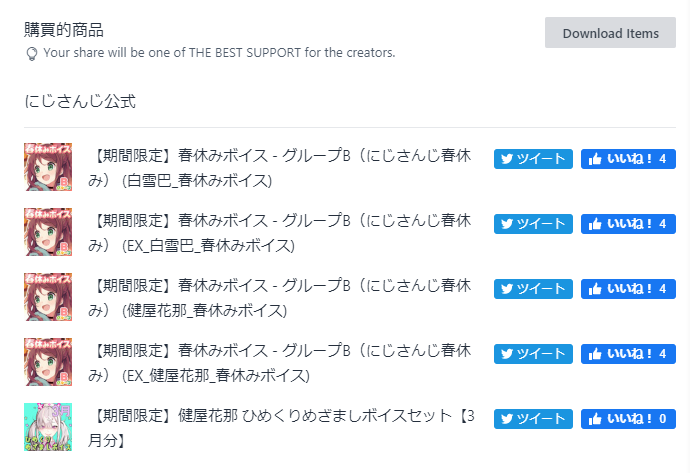Open thumbnail of 白雪巴_春休みボイス item

point(48,167)
